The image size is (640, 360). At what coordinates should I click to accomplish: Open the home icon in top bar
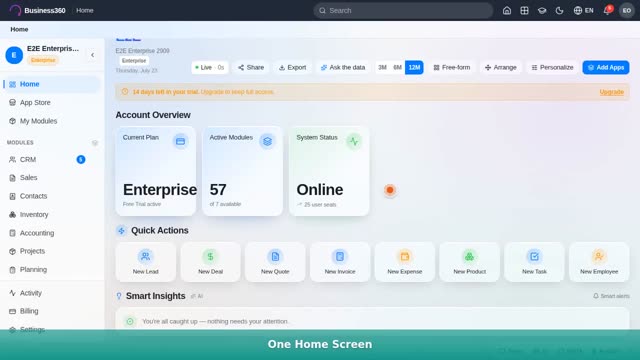tap(507, 11)
